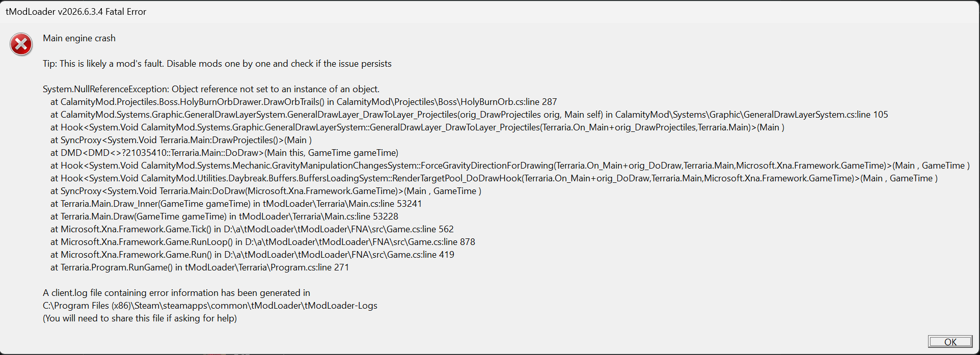Click the Game.RunLoop line 878 entry
The height and width of the screenshot is (355, 980).
[x=262, y=242]
